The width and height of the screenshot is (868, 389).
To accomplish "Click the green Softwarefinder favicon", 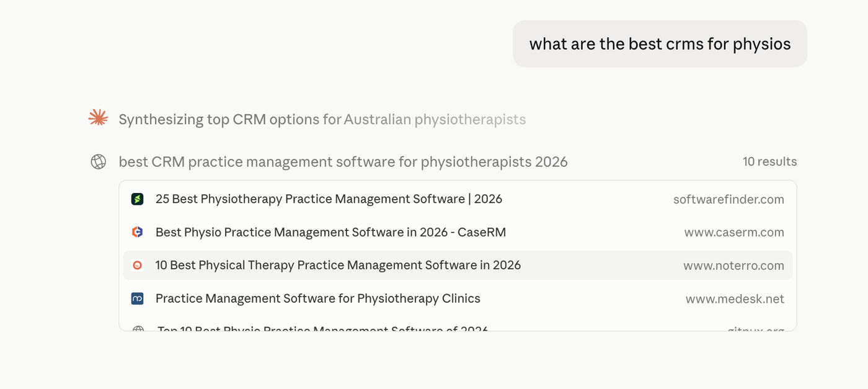I will tap(138, 199).
